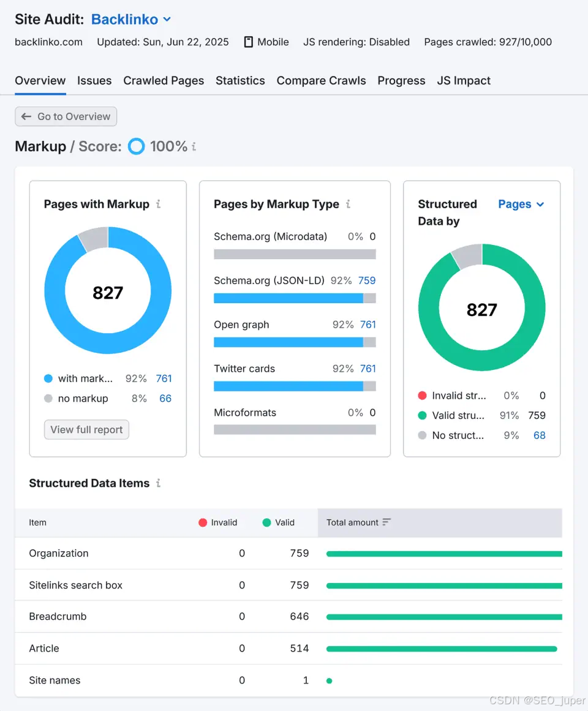Click the View full report button
The image size is (588, 711).
click(x=86, y=429)
